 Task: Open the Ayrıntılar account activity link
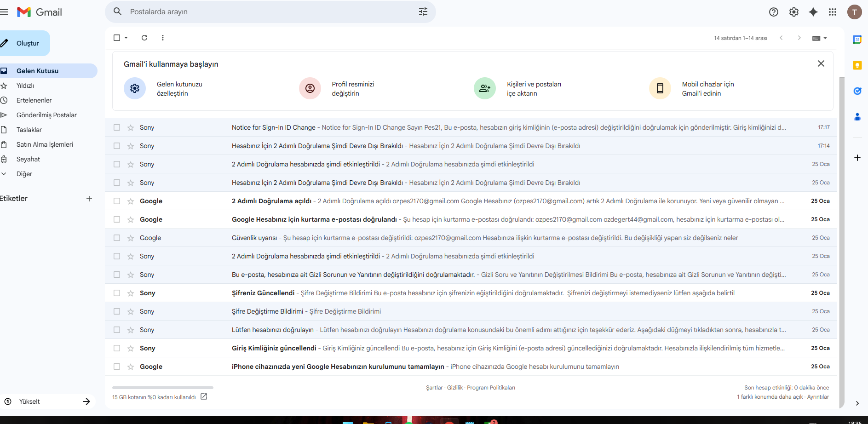pyautogui.click(x=818, y=397)
